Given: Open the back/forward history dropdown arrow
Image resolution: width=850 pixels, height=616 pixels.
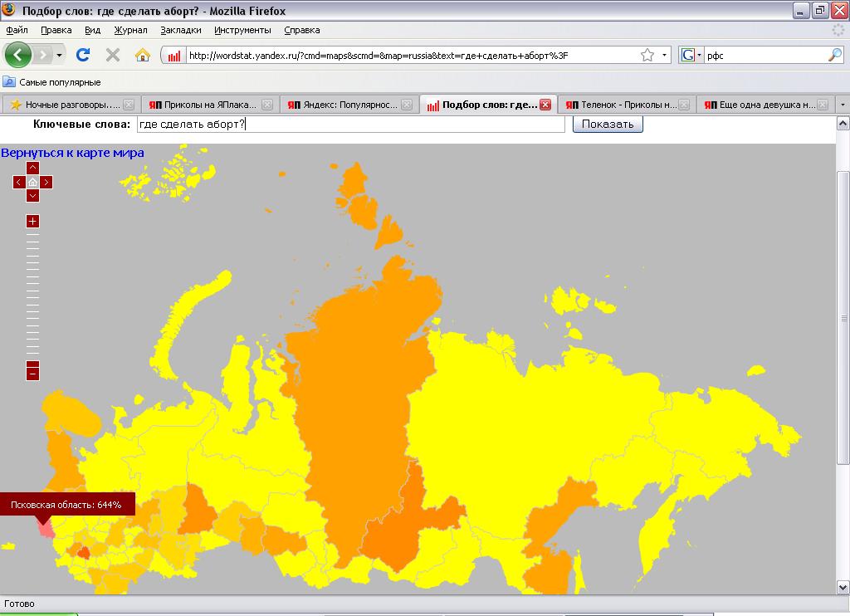Looking at the screenshot, I should (59, 55).
